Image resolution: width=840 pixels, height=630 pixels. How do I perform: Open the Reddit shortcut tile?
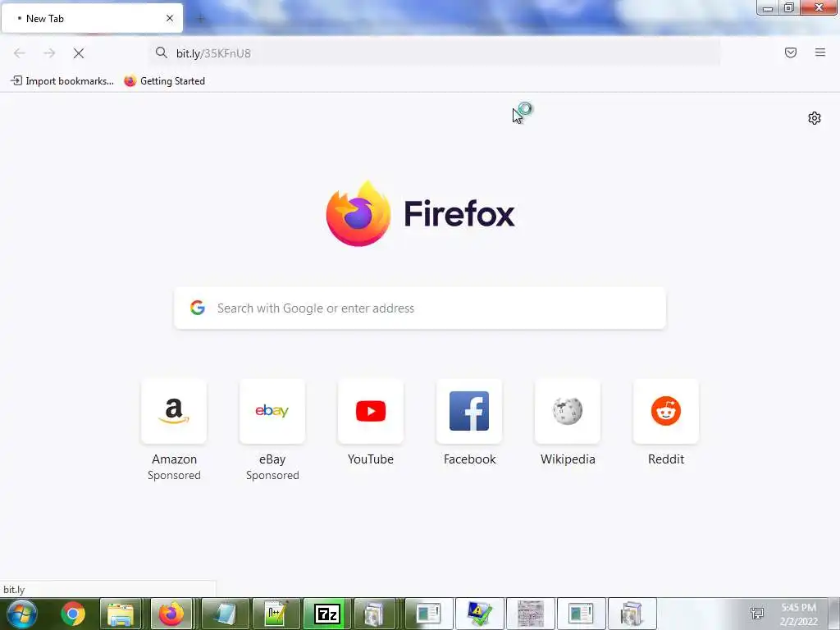[666, 412]
